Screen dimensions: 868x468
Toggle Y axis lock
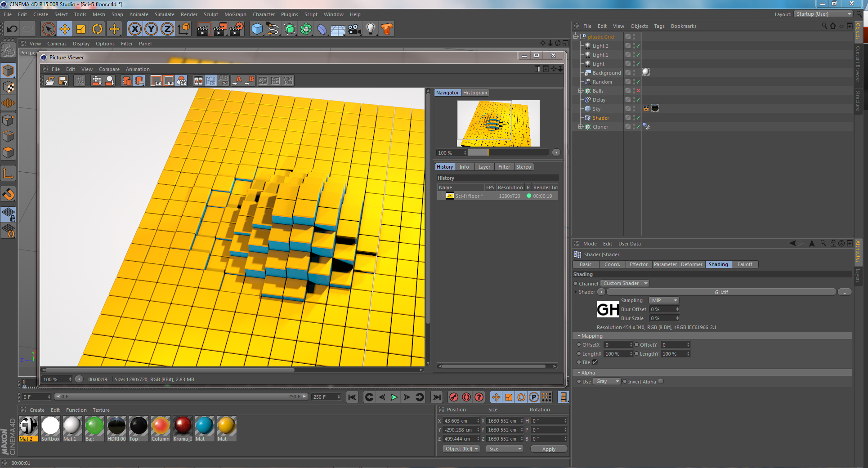click(x=151, y=29)
